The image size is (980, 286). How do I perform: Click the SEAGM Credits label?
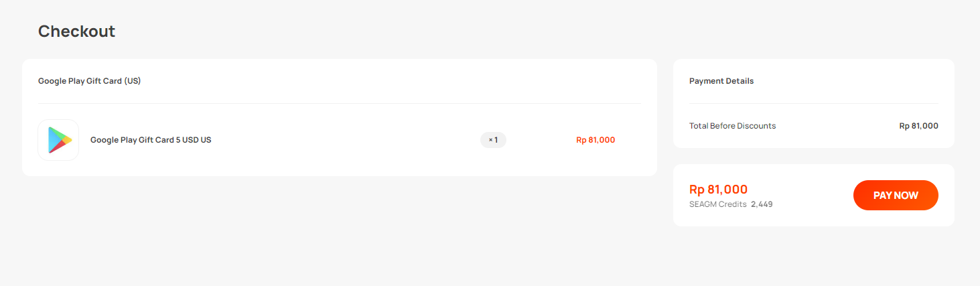click(717, 204)
